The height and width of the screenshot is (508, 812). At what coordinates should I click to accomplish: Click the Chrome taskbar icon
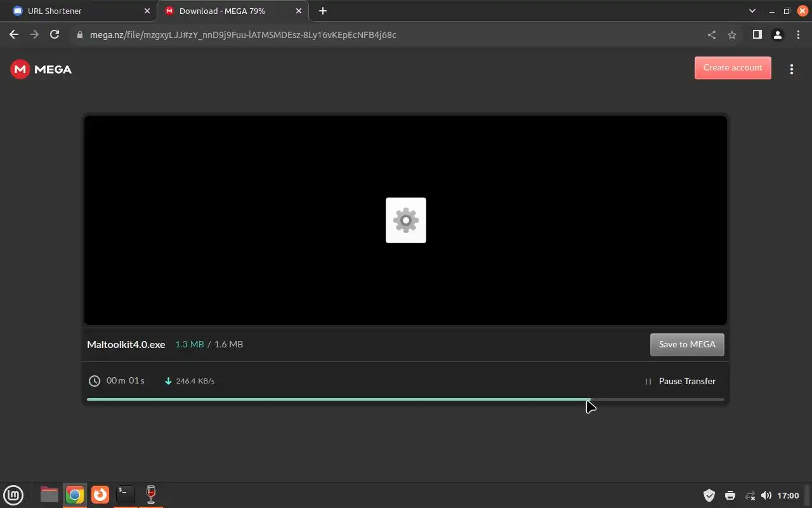[75, 495]
